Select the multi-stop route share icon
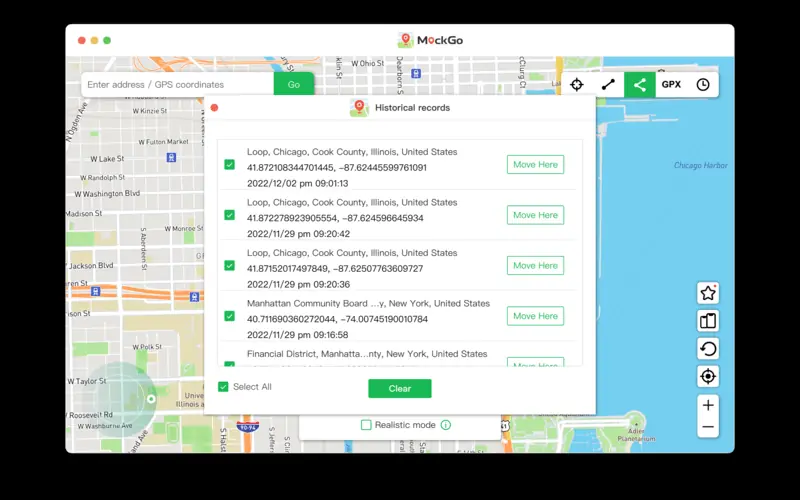800x500 pixels. [640, 85]
